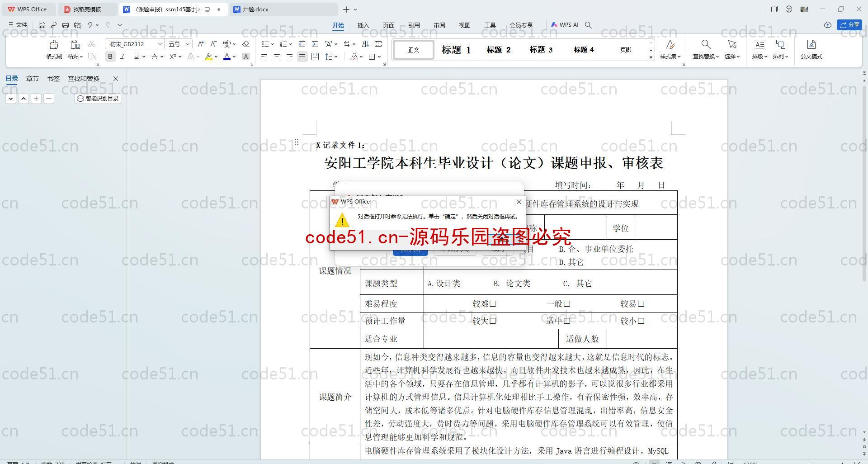Toggle Italic formatting
This screenshot has width=868, height=464.
pos(123,57)
